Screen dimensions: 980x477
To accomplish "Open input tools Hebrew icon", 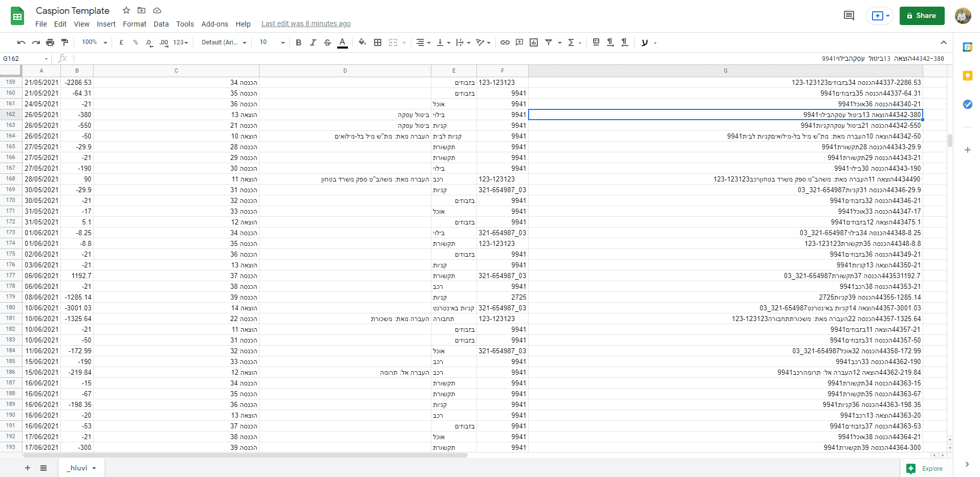I will [x=645, y=42].
